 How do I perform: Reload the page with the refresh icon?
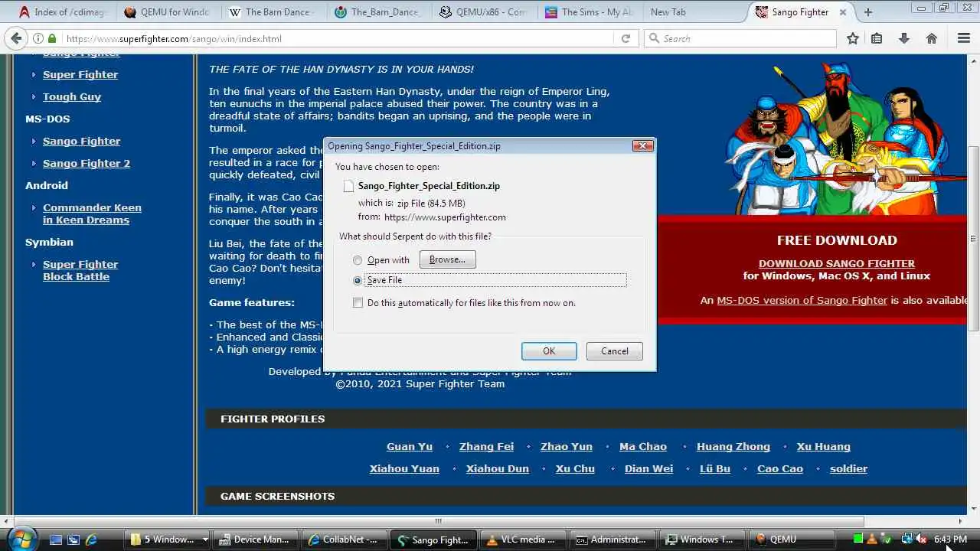click(626, 38)
